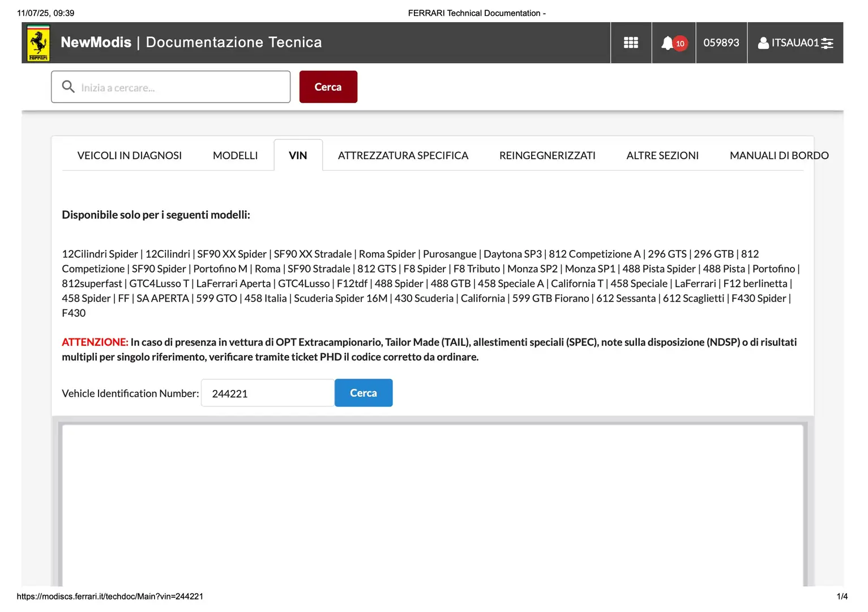The image size is (868, 612).
Task: Click the 059893 dealer code
Action: (721, 42)
